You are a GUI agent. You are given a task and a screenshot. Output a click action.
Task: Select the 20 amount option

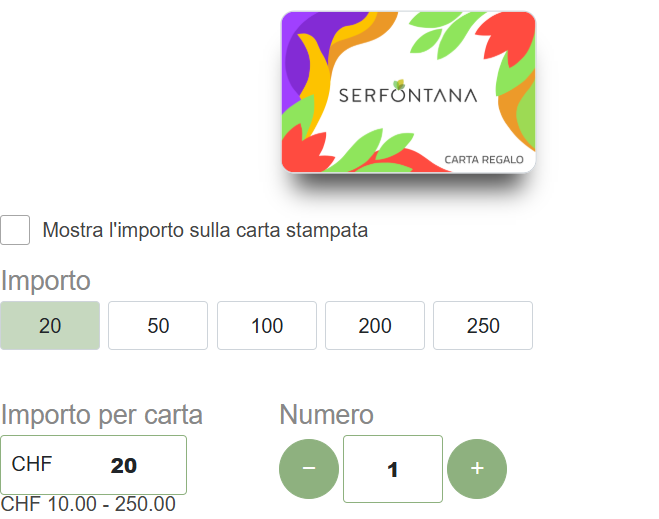click(x=50, y=326)
